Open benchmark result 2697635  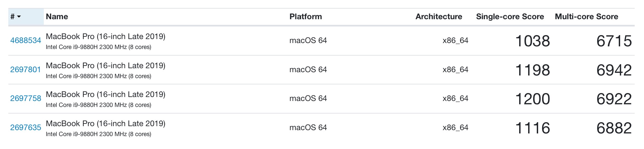[26, 127]
